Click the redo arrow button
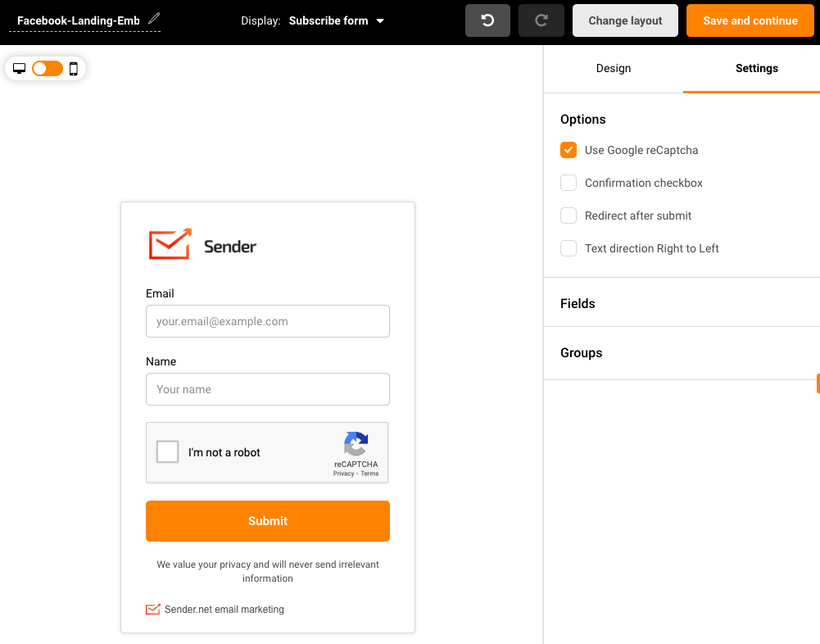This screenshot has height=644, width=820. 541,20
